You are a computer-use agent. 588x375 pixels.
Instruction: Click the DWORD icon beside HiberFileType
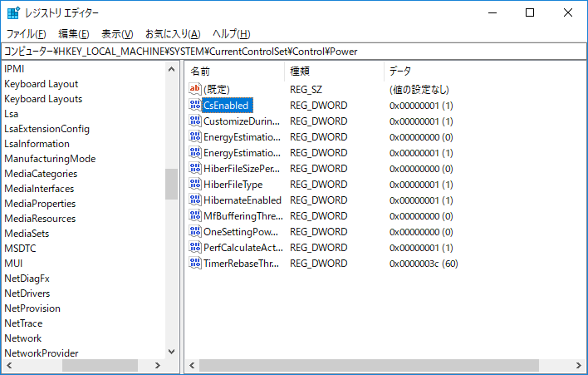click(x=195, y=185)
